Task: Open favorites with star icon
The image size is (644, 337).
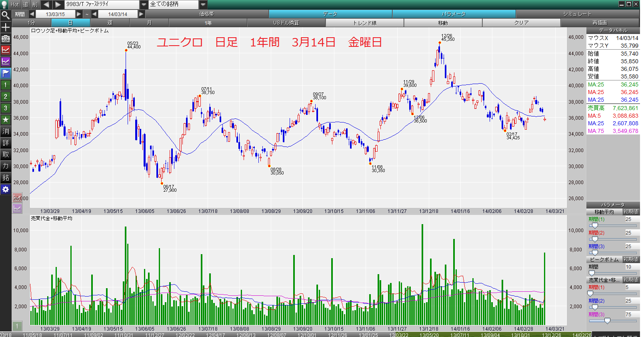Action: click(6, 120)
